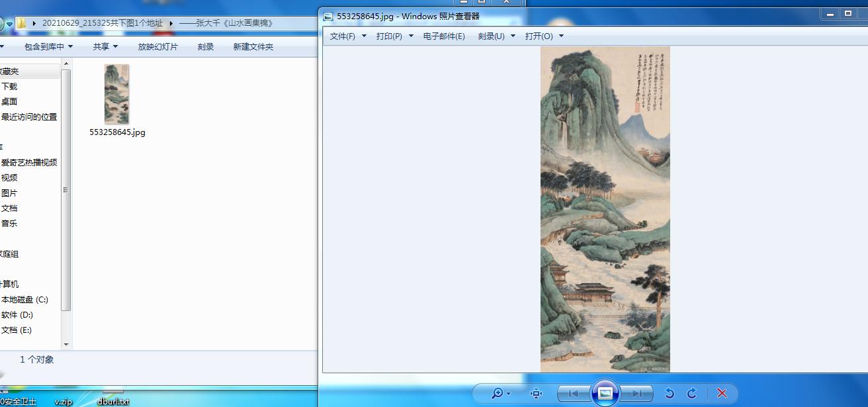Open recent locations dropdown arrow beside back button

pyautogui.click(x=10, y=24)
